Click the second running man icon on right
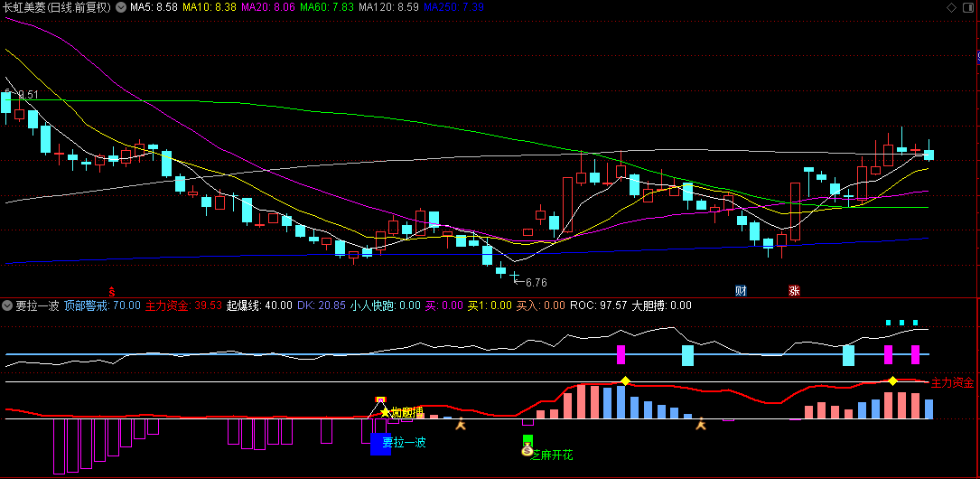This screenshot has width=980, height=479. click(x=700, y=423)
